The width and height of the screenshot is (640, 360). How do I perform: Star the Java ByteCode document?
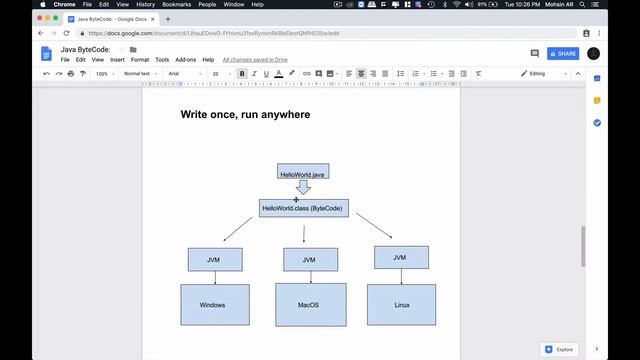coord(122,49)
